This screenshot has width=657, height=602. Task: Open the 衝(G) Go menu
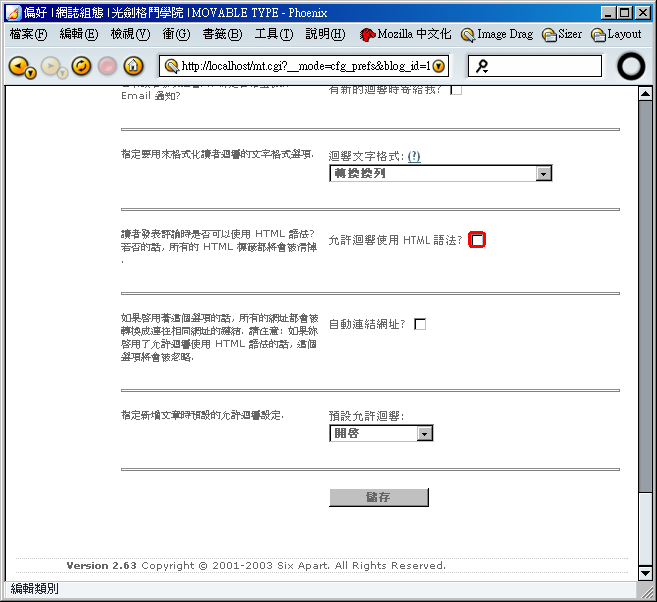point(176,34)
